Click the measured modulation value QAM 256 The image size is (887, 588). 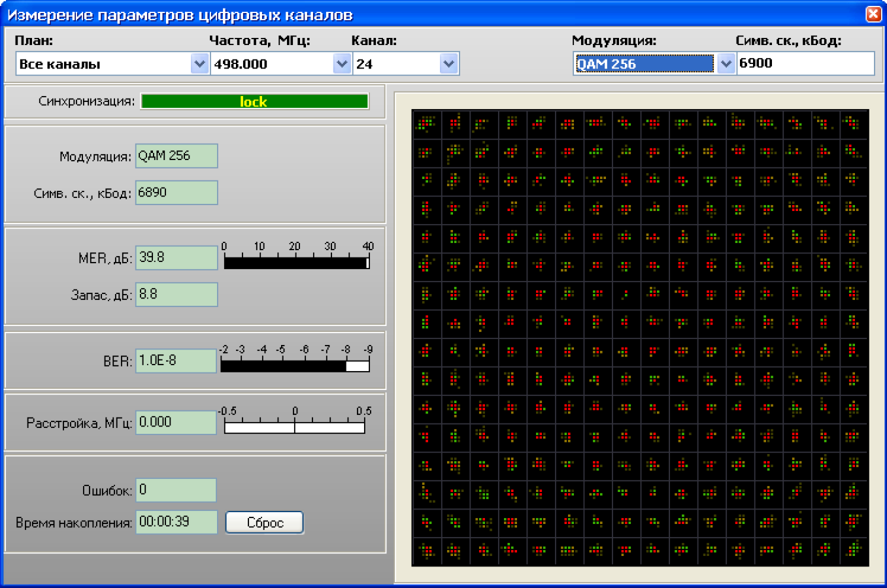point(176,155)
